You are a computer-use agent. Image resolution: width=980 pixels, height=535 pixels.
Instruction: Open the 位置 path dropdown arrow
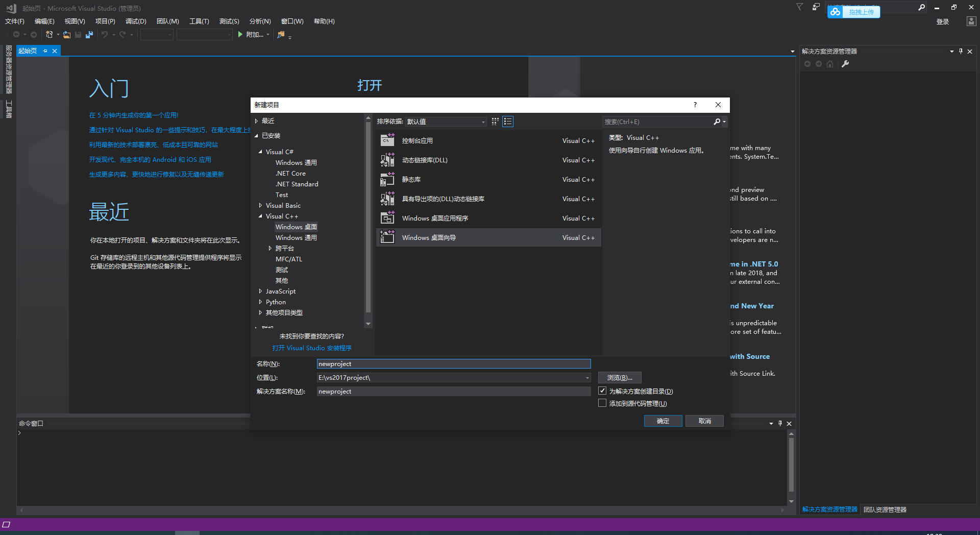[x=587, y=378]
